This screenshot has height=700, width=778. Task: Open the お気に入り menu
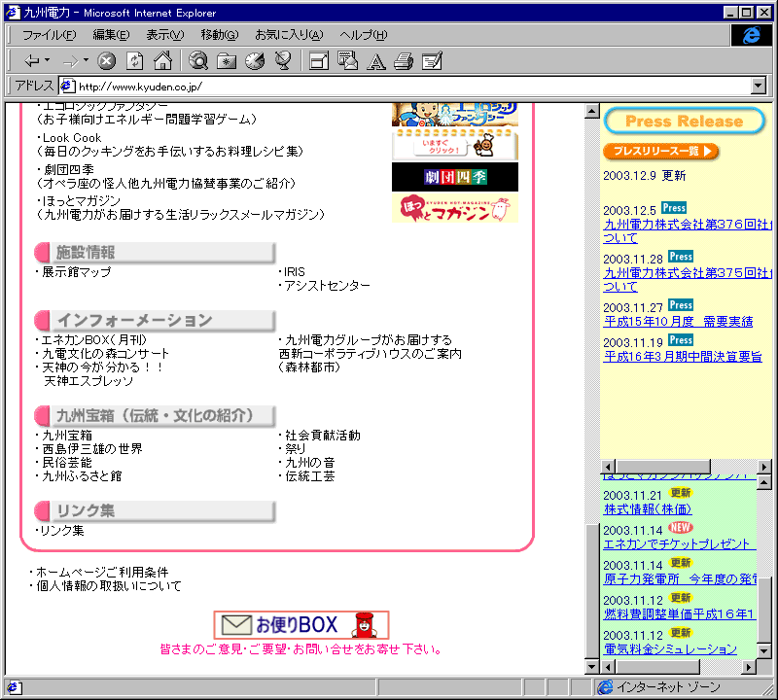point(289,35)
